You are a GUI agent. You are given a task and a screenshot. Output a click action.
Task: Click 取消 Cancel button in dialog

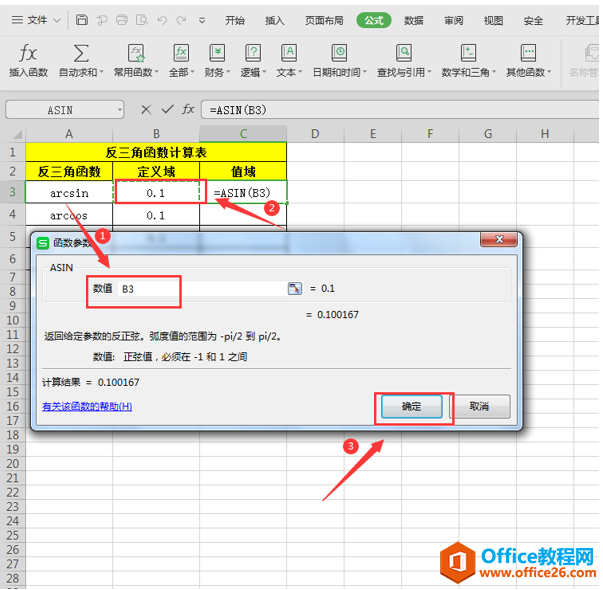click(480, 406)
